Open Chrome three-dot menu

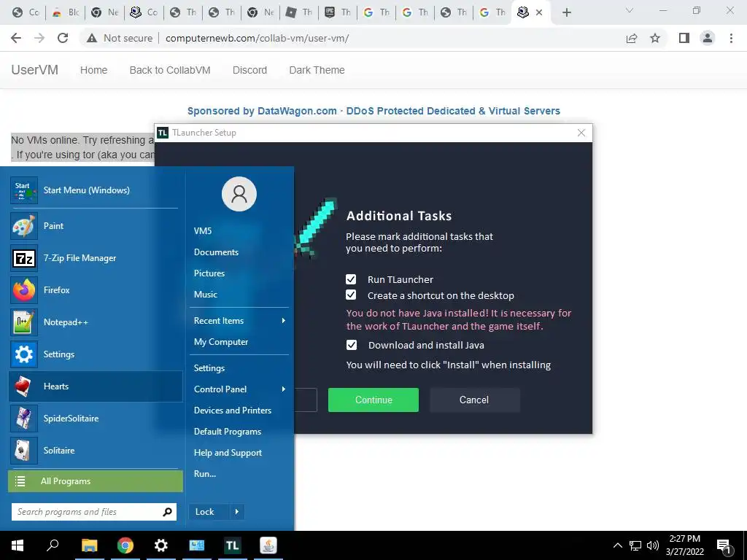click(731, 38)
